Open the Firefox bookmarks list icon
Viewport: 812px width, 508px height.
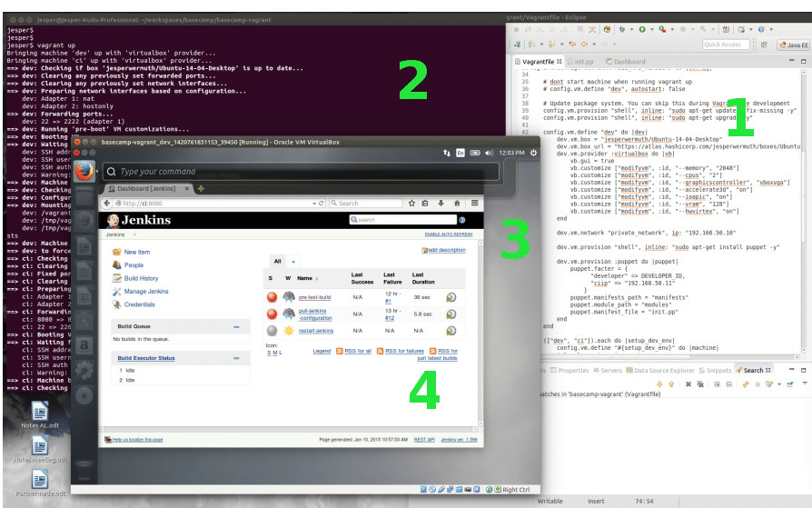pos(425,204)
